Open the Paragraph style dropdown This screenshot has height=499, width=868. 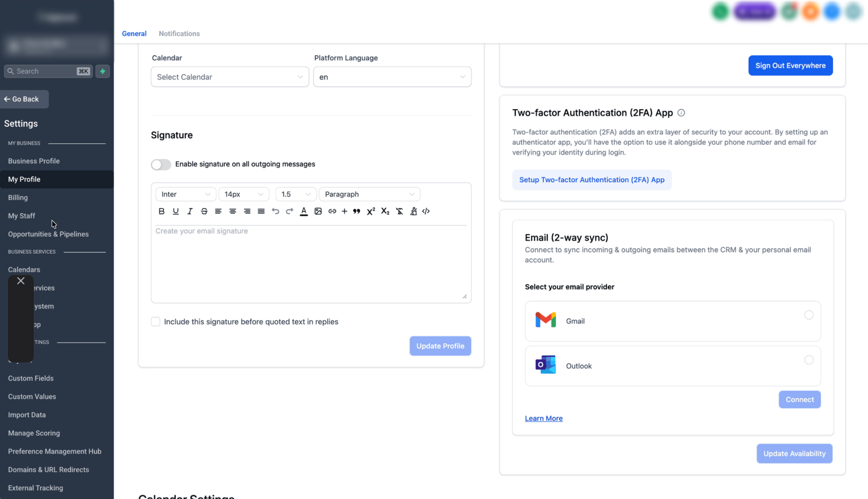tap(370, 194)
